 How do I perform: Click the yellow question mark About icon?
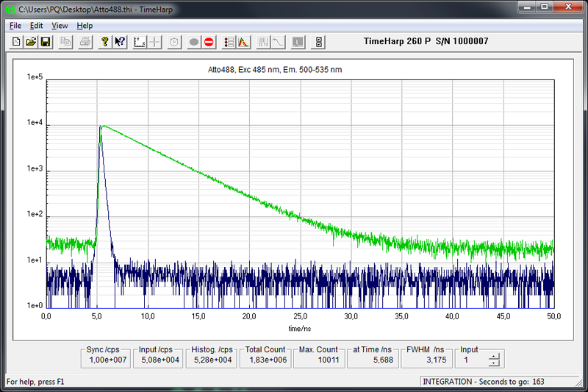[x=105, y=42]
